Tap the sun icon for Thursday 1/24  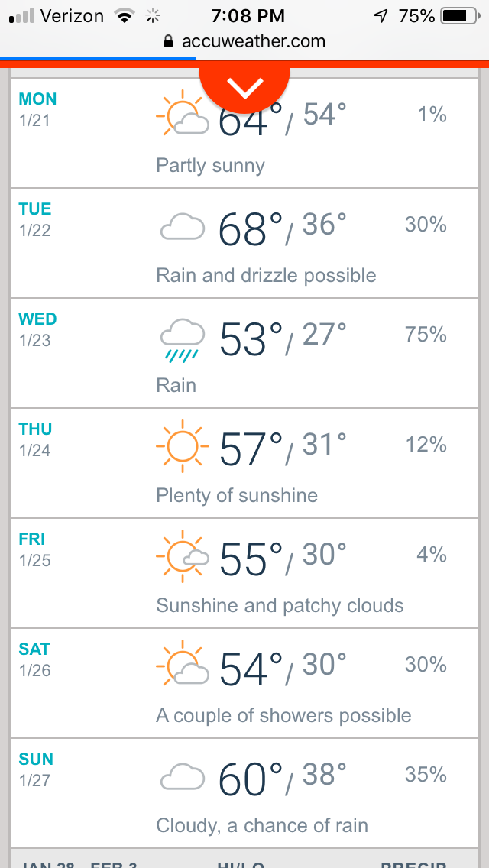pyautogui.click(x=182, y=446)
